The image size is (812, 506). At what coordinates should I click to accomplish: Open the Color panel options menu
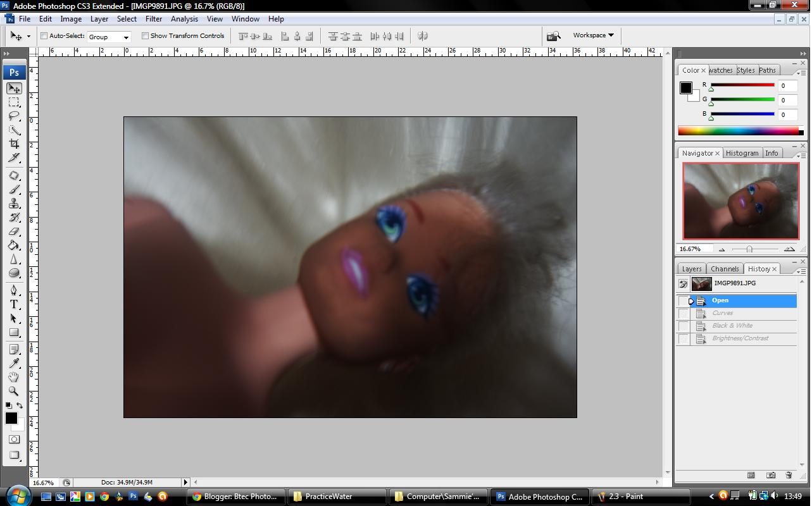click(801, 73)
